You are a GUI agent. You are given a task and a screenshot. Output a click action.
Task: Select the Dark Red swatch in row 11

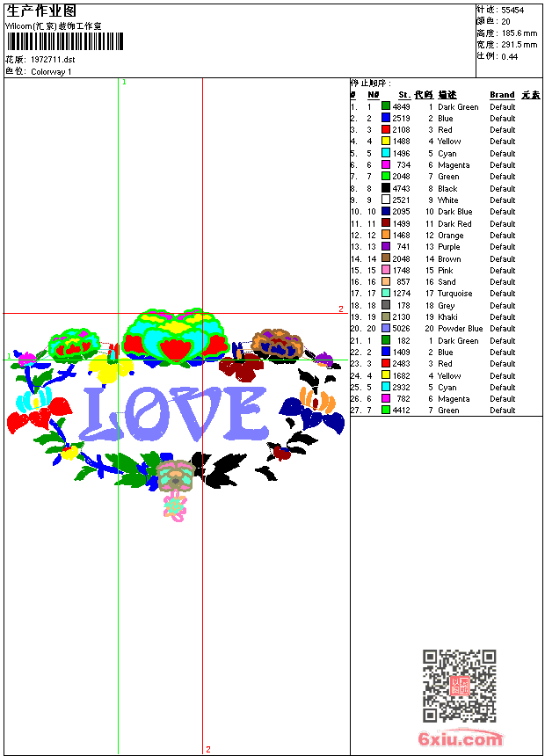[x=386, y=223]
